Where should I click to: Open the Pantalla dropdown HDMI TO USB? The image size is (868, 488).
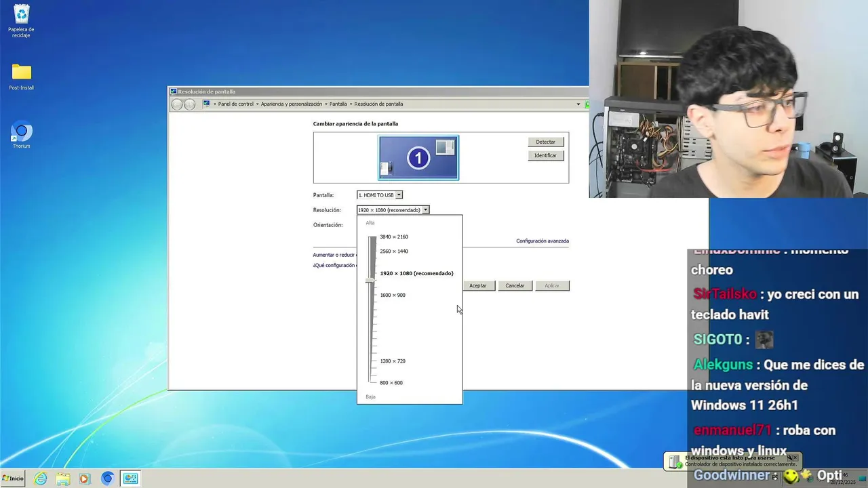click(x=380, y=195)
